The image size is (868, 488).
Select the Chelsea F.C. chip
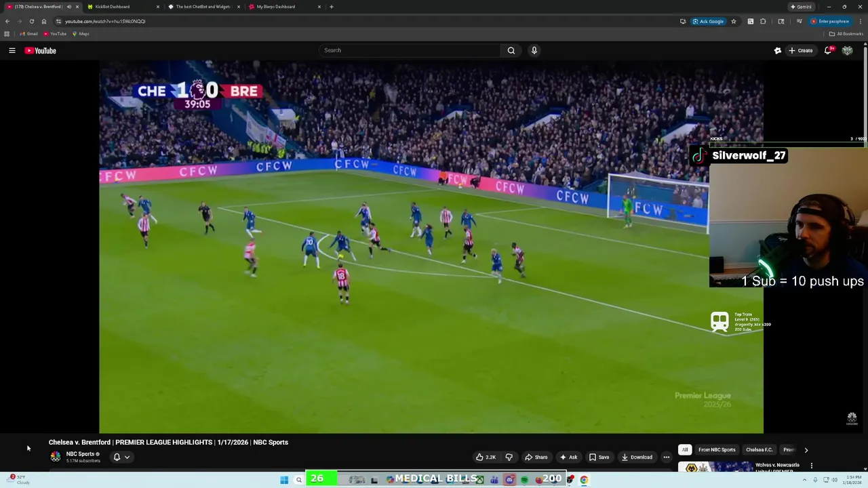[x=759, y=449]
